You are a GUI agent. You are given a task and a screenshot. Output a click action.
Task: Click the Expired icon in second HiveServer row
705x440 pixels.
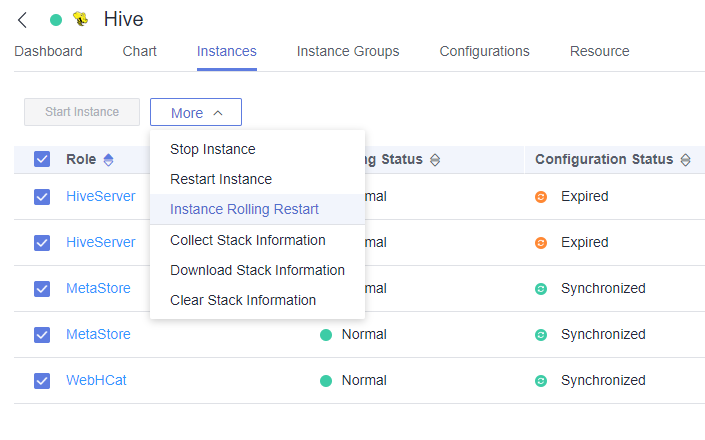[x=541, y=243]
